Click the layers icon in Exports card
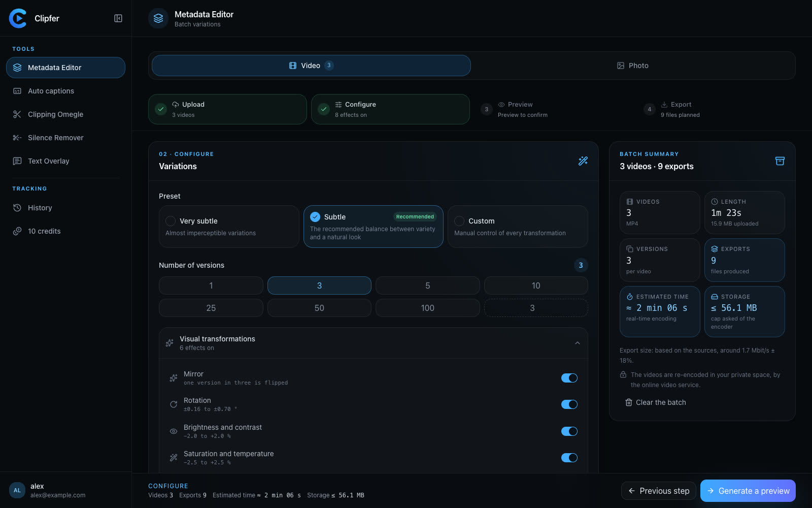The height and width of the screenshot is (508, 812). [715, 249]
